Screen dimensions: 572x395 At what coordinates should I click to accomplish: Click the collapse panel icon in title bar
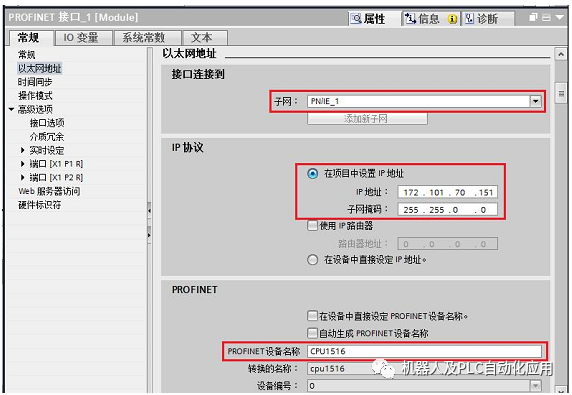[546, 18]
